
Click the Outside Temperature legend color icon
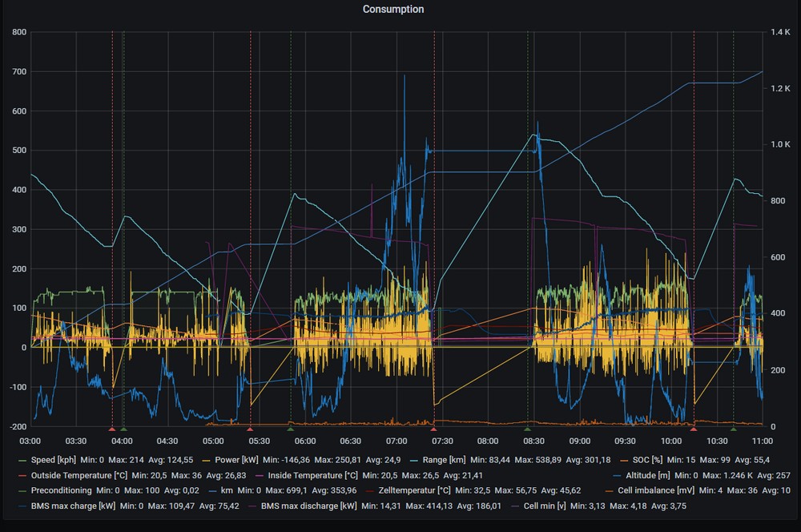(22, 475)
